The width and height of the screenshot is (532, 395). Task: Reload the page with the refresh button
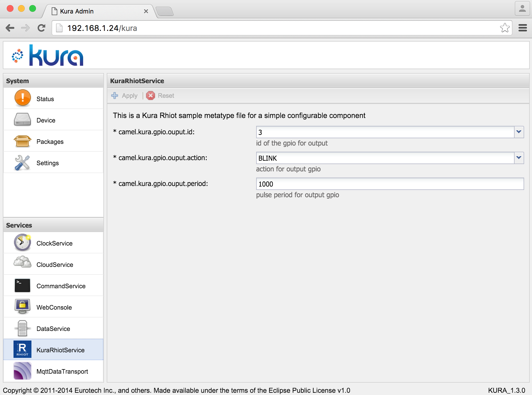[x=42, y=28]
